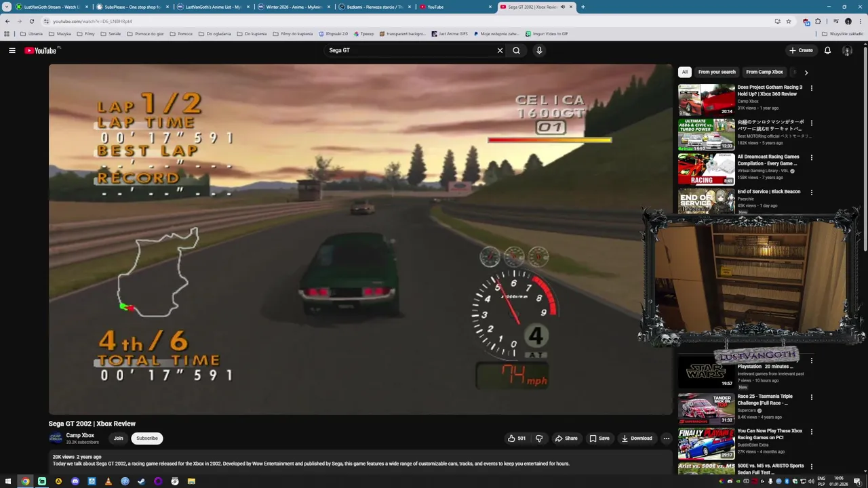Go to the YouTube home logo

41,50
